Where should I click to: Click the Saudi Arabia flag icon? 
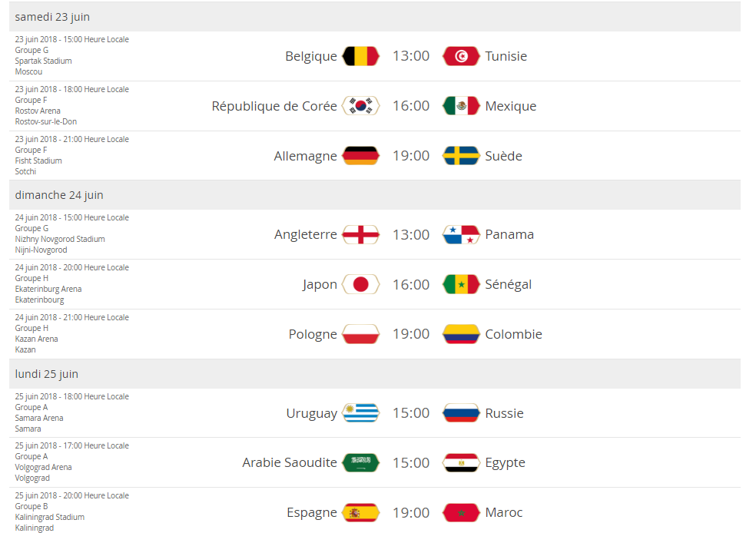click(x=360, y=462)
